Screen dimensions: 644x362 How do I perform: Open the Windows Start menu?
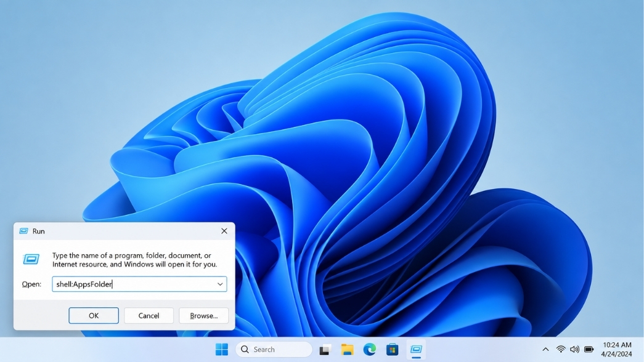222,349
